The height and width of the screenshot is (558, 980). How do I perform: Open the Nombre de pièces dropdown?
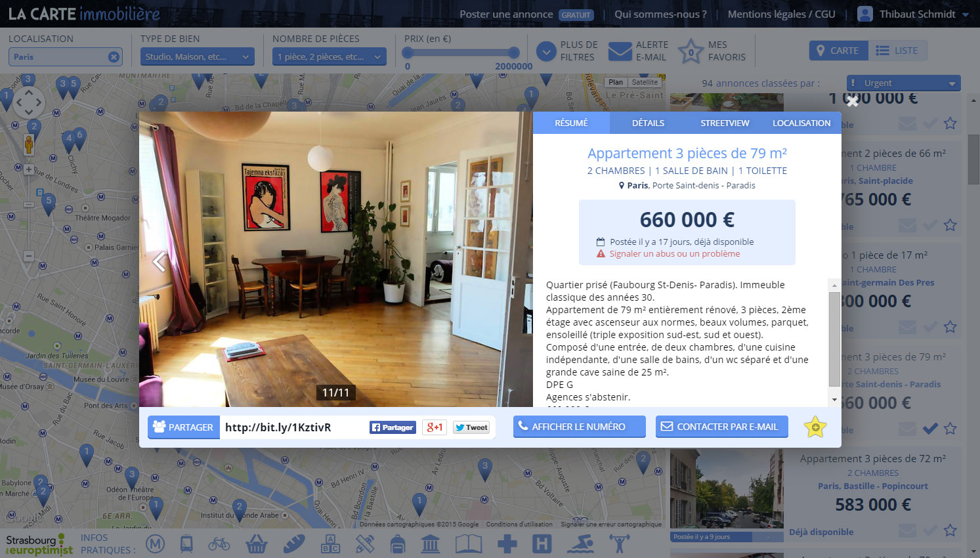[x=330, y=57]
